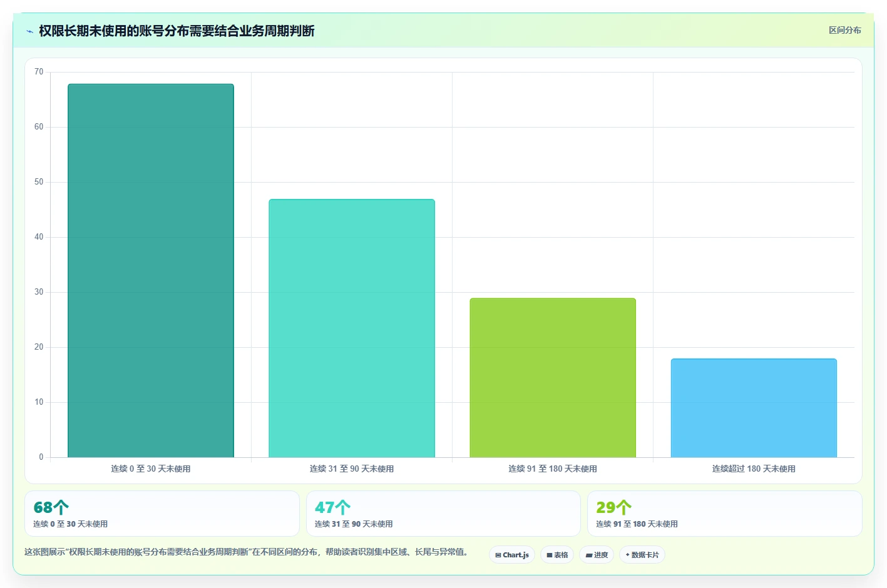Click x-axis label 连续 91 至 180 天未使用
Screen dimensions: 887x588
(x=553, y=469)
